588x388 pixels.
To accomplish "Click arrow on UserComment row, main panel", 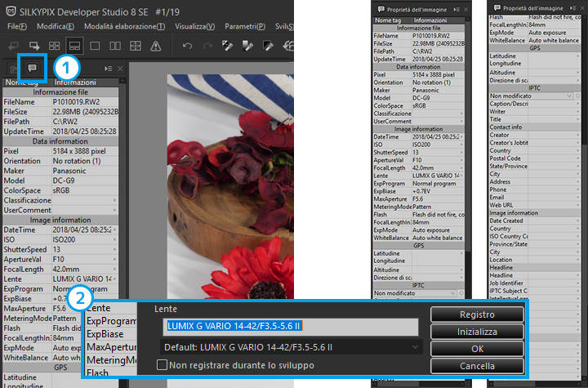I will pos(114,210).
